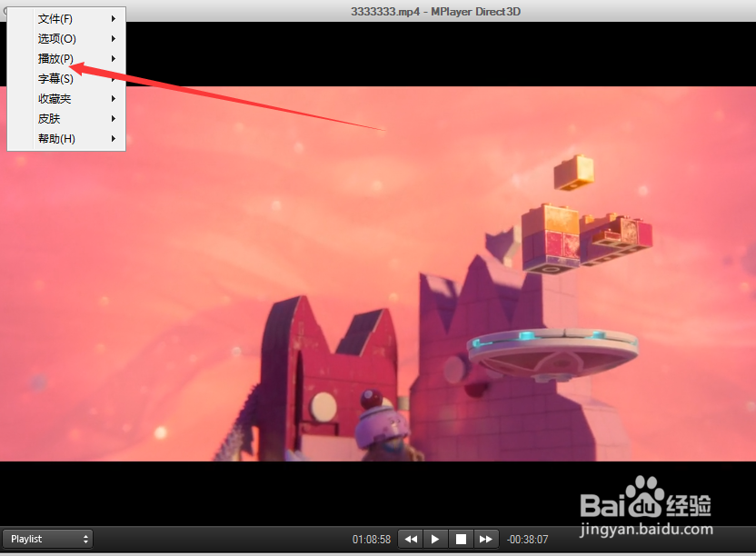The height and width of the screenshot is (556, 756).
Task: Click the play button
Action: point(435,539)
